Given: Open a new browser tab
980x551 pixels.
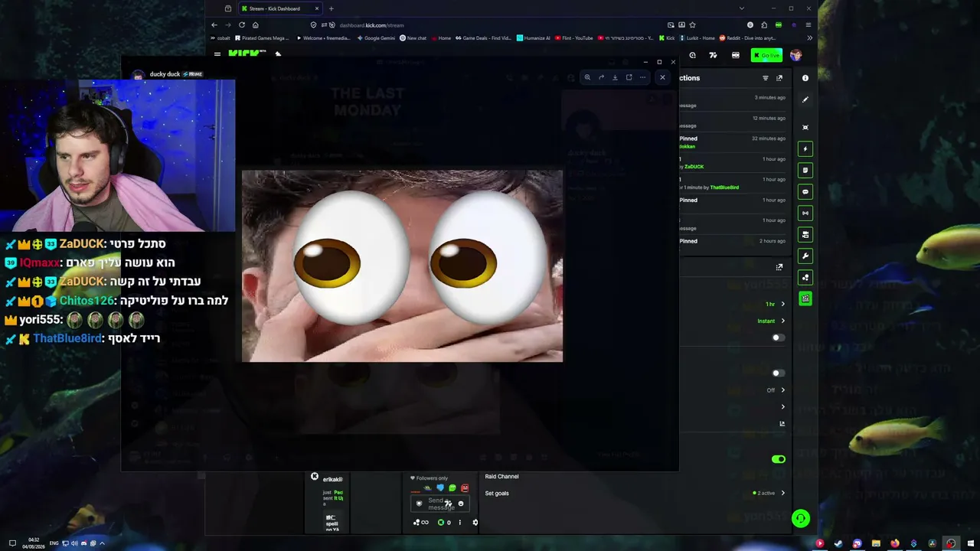Looking at the screenshot, I should (x=331, y=8).
